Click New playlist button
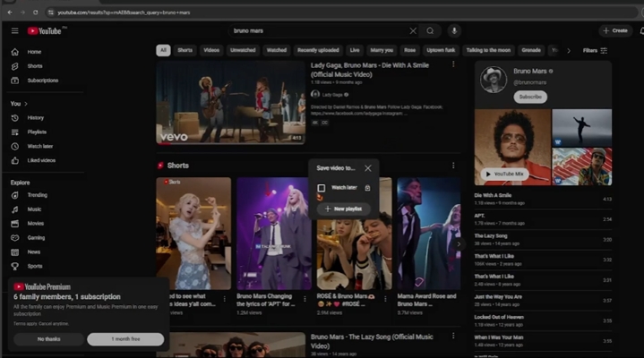The width and height of the screenshot is (644, 358). point(343,209)
